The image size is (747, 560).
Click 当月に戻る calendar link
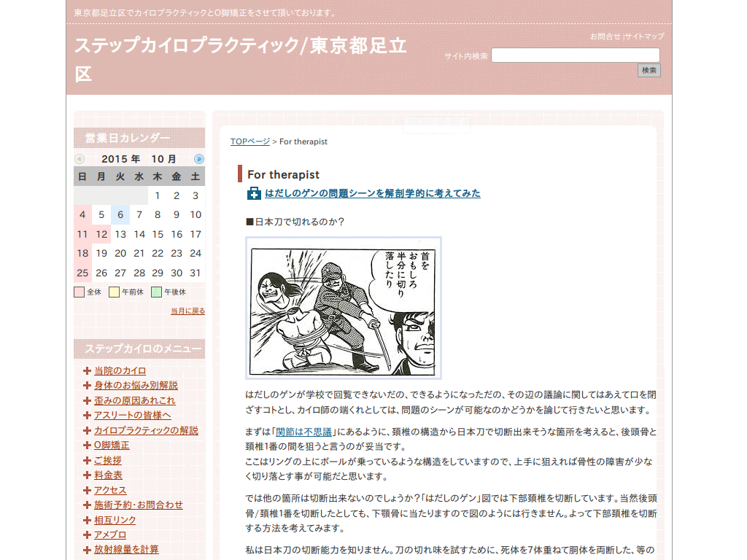click(187, 311)
